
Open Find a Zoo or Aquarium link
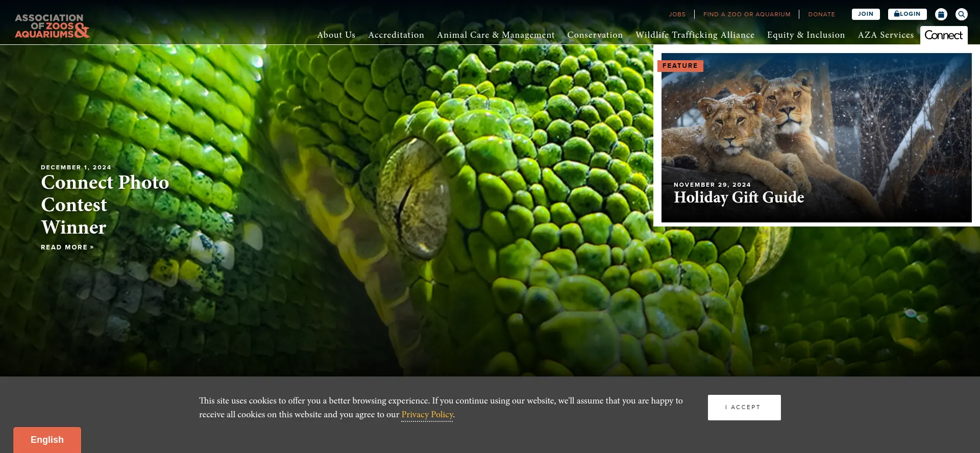pos(747,14)
